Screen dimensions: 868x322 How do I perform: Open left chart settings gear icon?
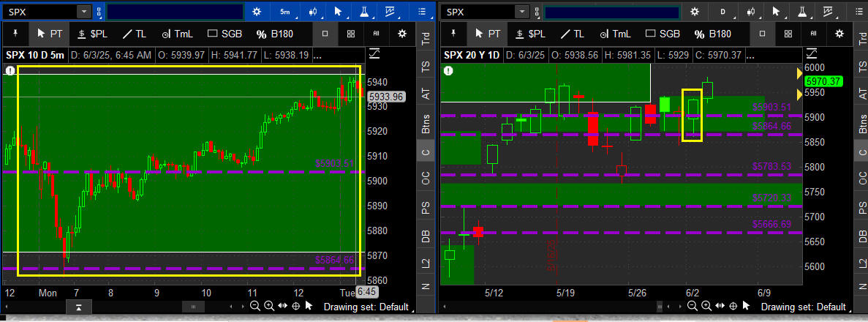point(256,11)
